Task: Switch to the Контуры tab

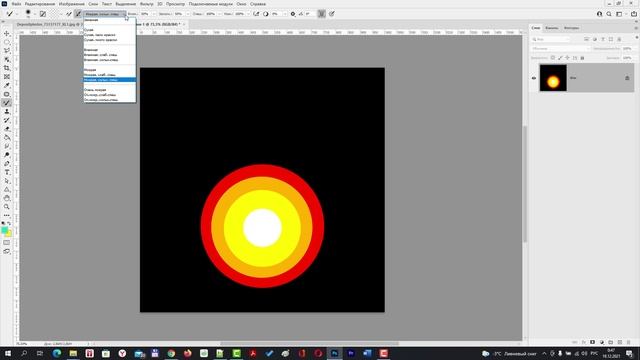Action: tap(571, 28)
